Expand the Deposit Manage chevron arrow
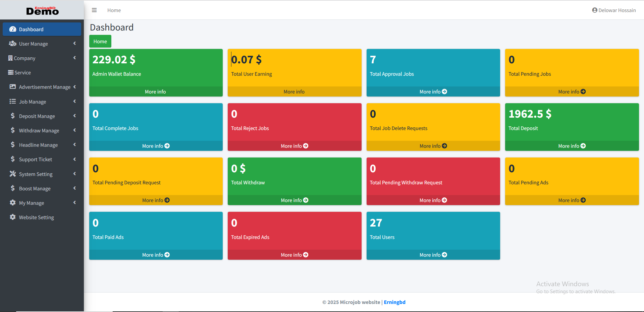Screen dimensions: 644x312 [x=74, y=116]
